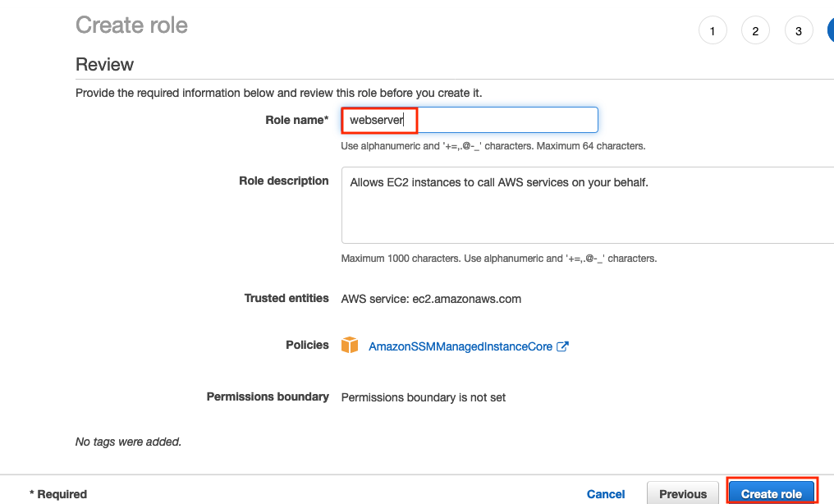Click the Review section heading
Screen dimensions: 834x504
pyautogui.click(x=104, y=64)
